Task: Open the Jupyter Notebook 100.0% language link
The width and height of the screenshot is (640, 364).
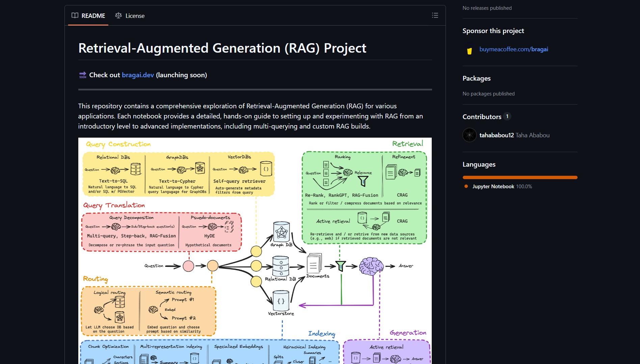Action: 502,187
